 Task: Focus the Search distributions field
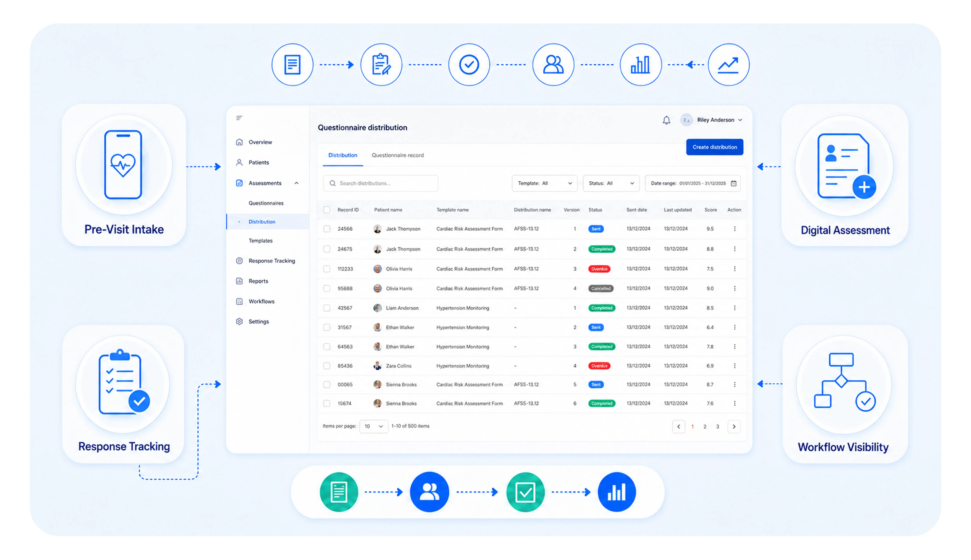tap(380, 183)
